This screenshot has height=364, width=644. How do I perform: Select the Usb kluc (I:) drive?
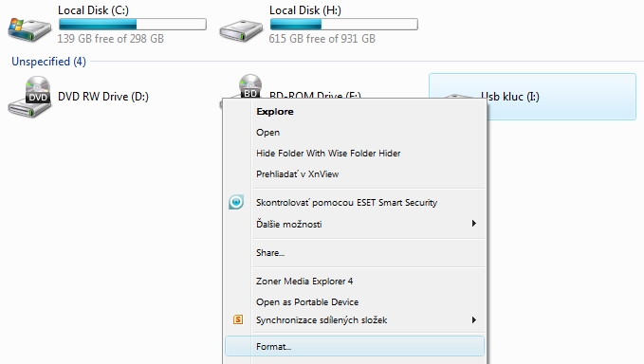coord(532,97)
